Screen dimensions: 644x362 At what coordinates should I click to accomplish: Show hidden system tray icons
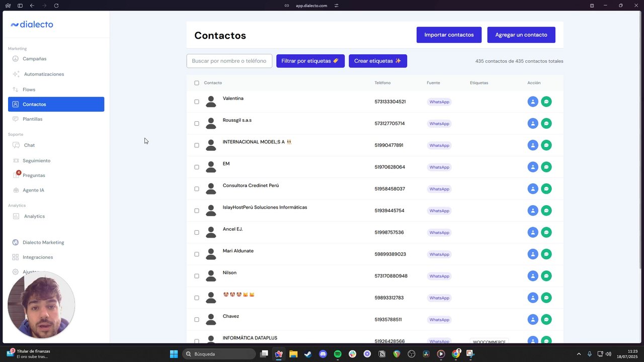coord(579,354)
